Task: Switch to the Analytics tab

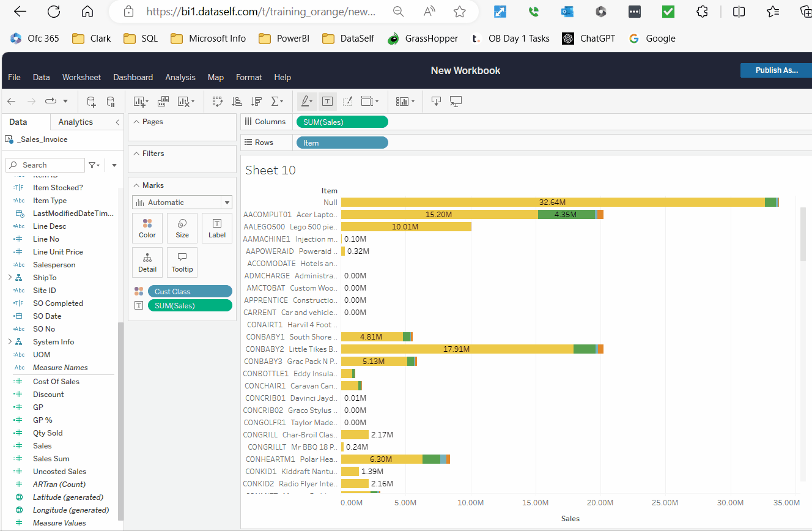Action: [x=75, y=122]
